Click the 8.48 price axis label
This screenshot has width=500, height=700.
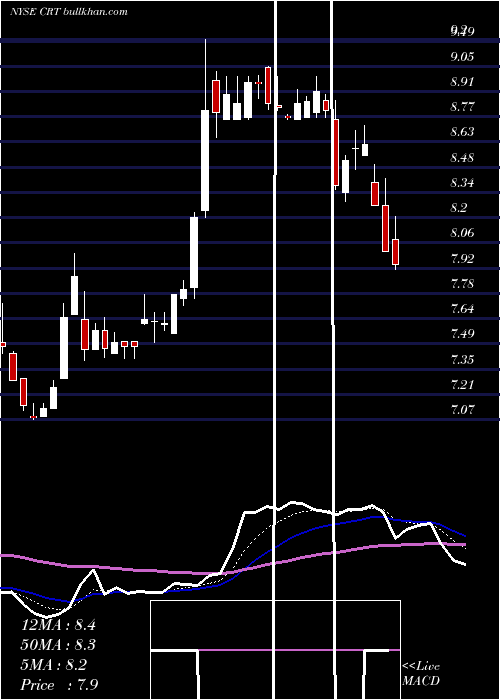tap(462, 158)
